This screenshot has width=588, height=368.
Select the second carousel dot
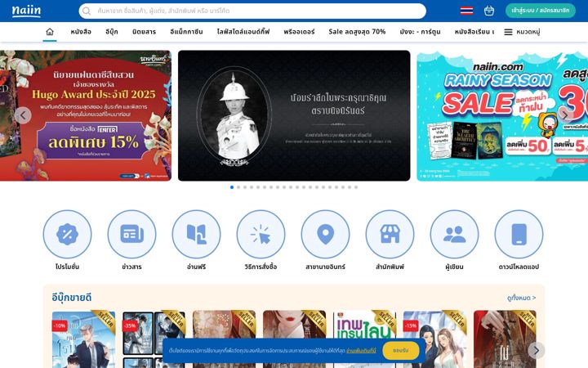238,187
